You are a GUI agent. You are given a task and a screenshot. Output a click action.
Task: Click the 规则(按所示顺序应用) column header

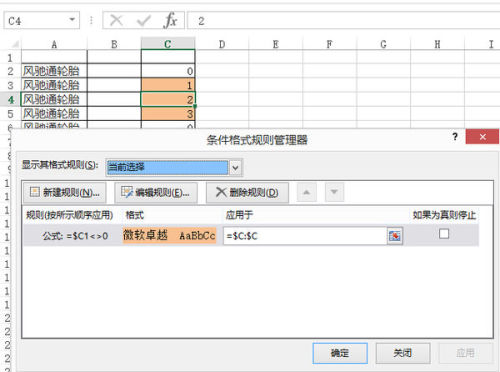tap(69, 215)
